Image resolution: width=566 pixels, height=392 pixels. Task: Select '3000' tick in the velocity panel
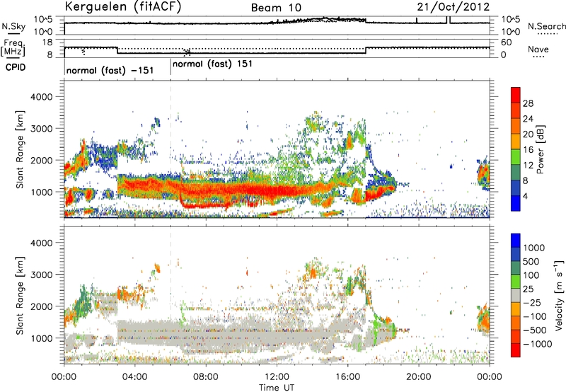[42, 275]
